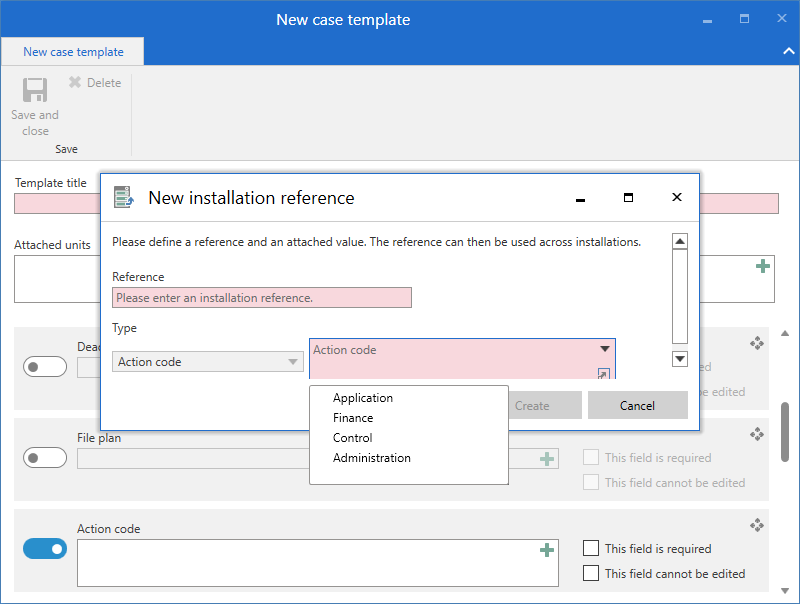This screenshot has height=604, width=800.
Task: Click the Reference input field
Action: [x=261, y=298]
